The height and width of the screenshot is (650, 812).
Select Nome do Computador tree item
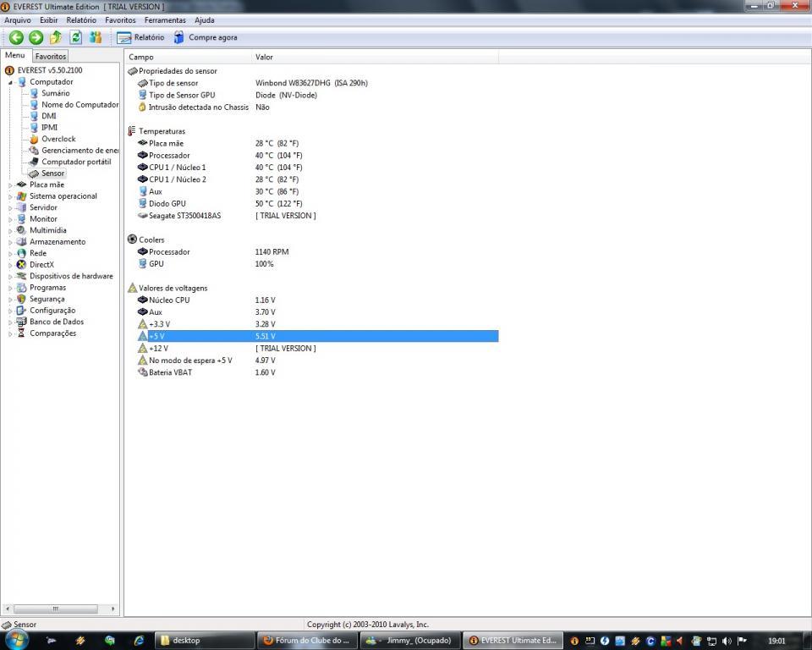pos(80,105)
